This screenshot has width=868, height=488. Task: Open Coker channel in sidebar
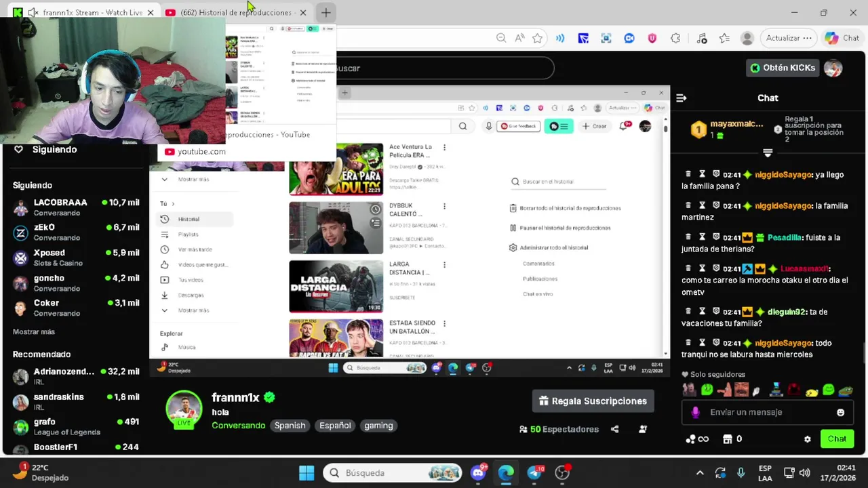pos(76,308)
